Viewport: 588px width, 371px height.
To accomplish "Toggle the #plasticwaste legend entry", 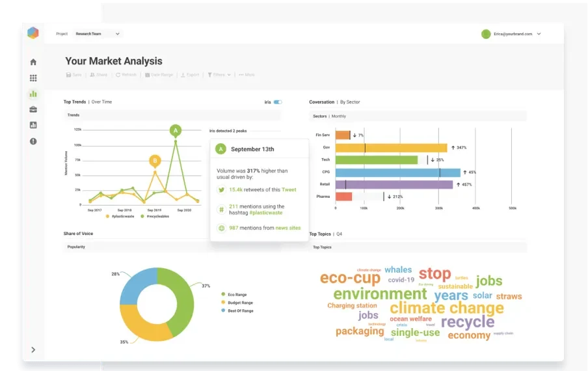I will click(120, 217).
